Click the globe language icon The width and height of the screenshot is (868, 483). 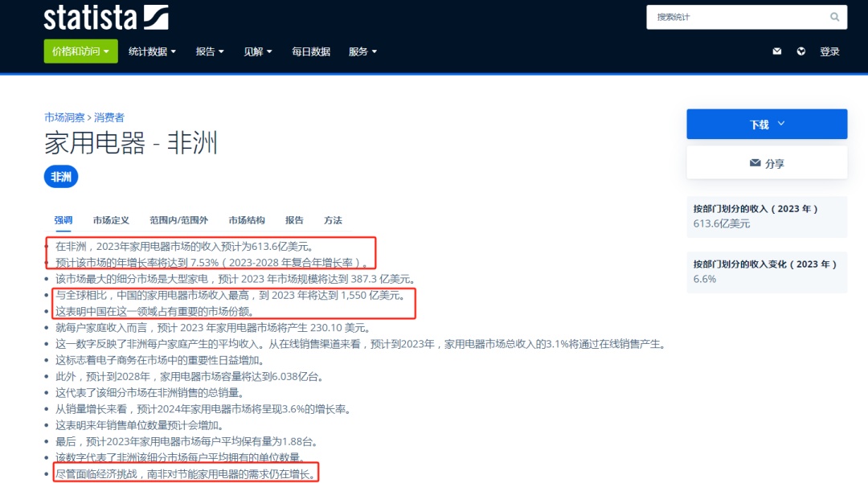801,51
